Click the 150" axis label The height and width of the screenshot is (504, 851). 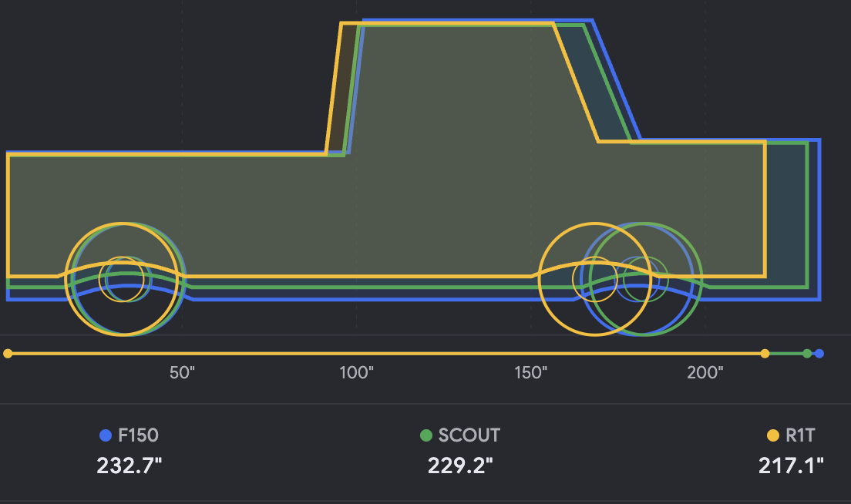click(x=531, y=373)
